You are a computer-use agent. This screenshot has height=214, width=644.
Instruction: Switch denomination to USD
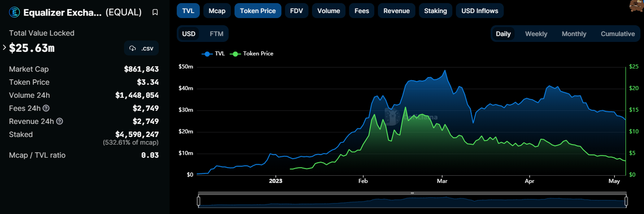click(189, 34)
